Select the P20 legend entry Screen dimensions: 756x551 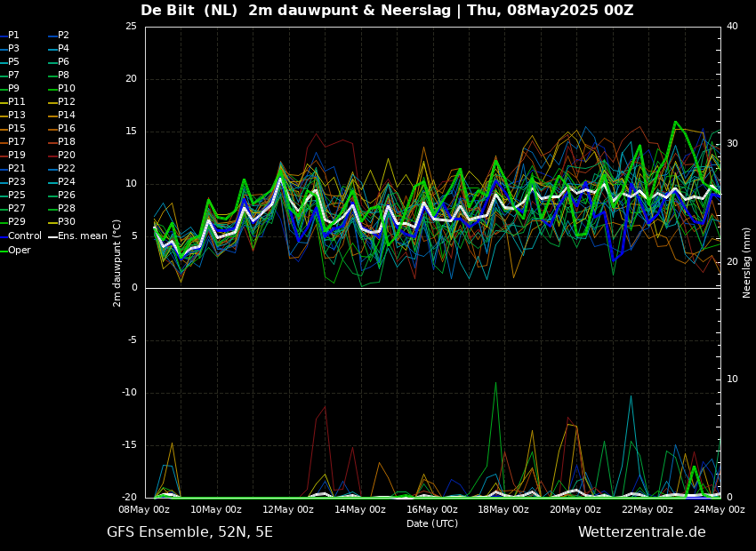pos(62,156)
